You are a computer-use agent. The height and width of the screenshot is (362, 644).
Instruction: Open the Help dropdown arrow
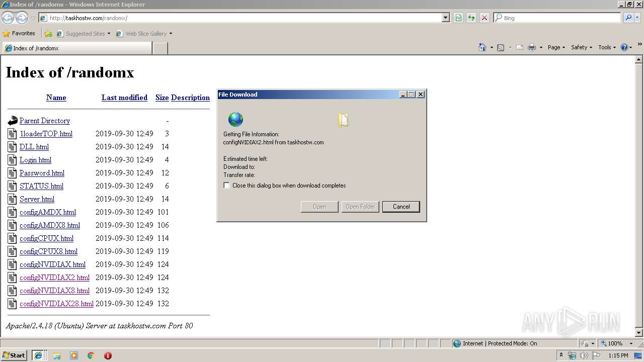pyautogui.click(x=631, y=47)
